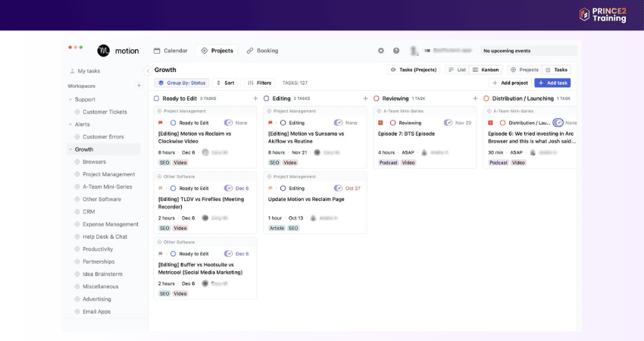Click CRM project icon in sidebar

77,211
